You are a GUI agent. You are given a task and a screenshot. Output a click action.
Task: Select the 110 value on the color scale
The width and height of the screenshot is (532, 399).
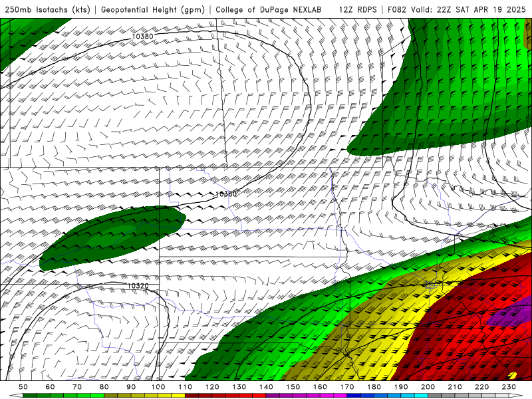186,387
